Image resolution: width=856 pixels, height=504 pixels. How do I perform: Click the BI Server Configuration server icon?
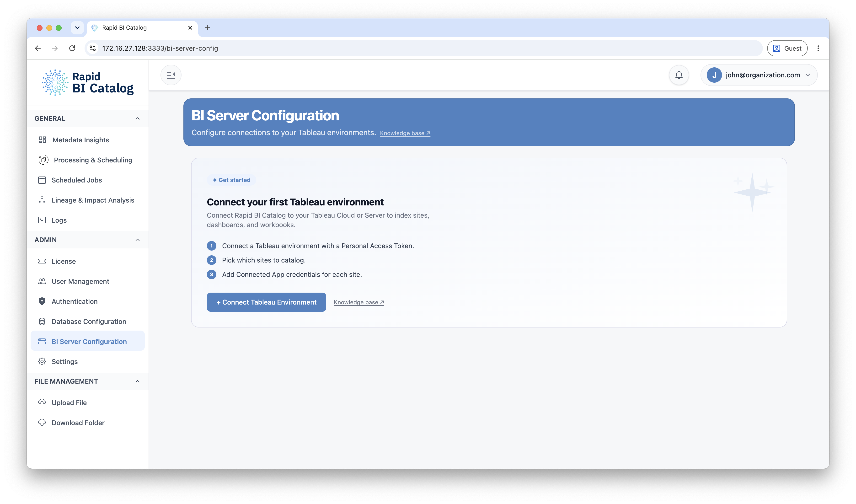(42, 341)
